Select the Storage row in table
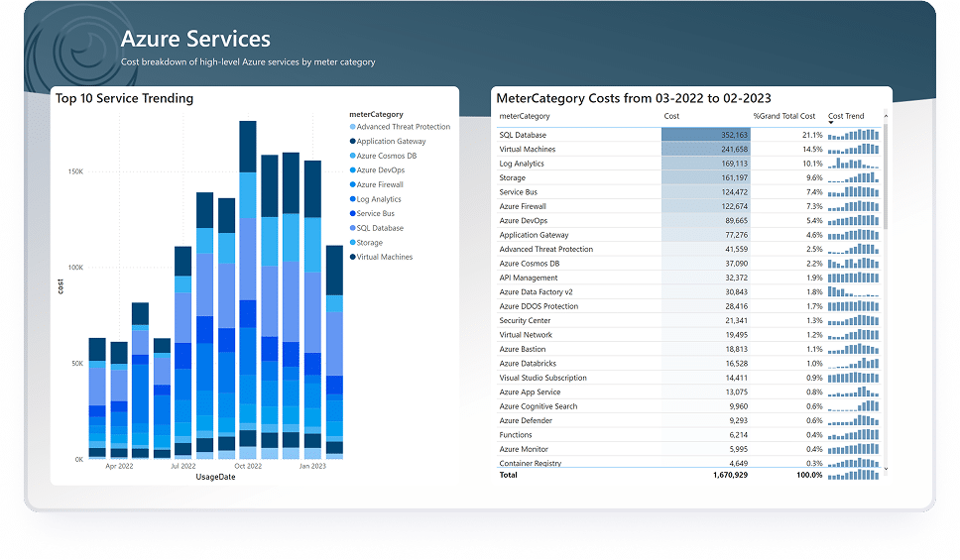The image size is (960, 560). [x=689, y=177]
